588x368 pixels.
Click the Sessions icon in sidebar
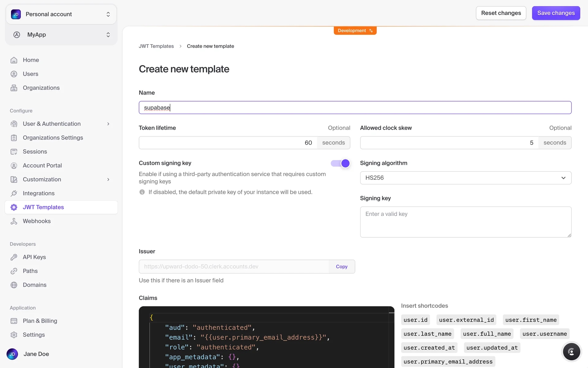(x=14, y=151)
